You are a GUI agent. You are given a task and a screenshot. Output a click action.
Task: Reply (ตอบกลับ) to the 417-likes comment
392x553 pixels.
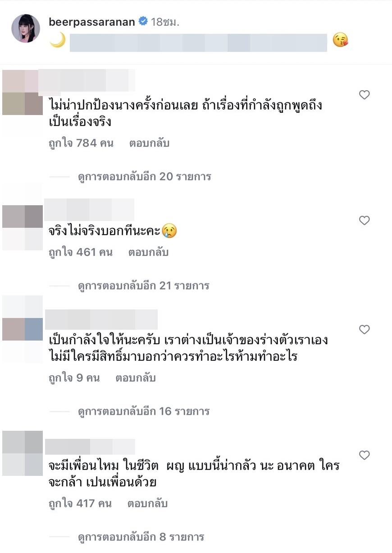click(147, 503)
